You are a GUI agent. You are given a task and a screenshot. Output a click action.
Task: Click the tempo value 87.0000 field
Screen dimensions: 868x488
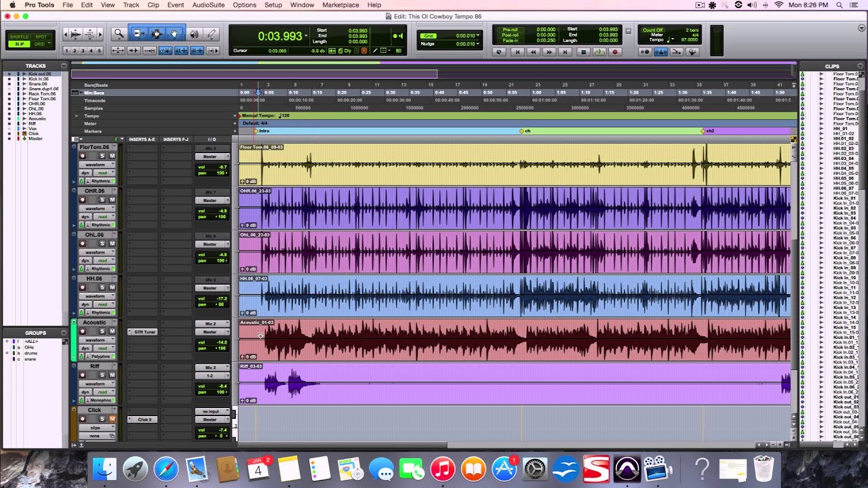690,40
